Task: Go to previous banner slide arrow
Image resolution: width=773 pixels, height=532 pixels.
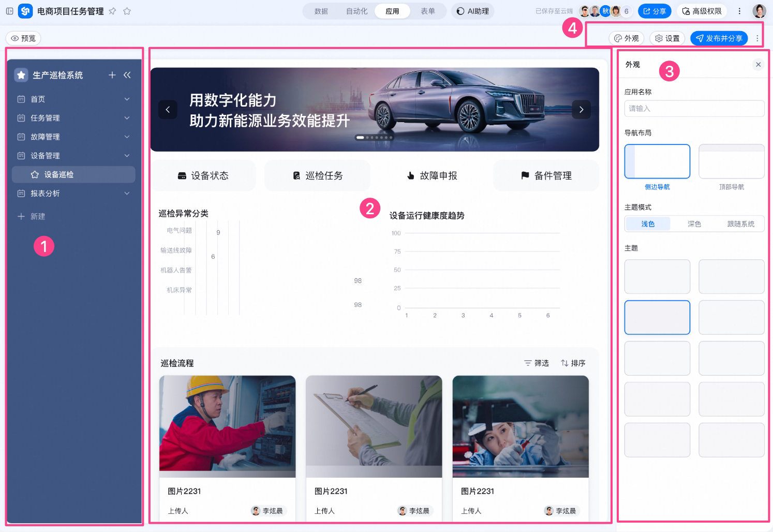Action: (168, 109)
